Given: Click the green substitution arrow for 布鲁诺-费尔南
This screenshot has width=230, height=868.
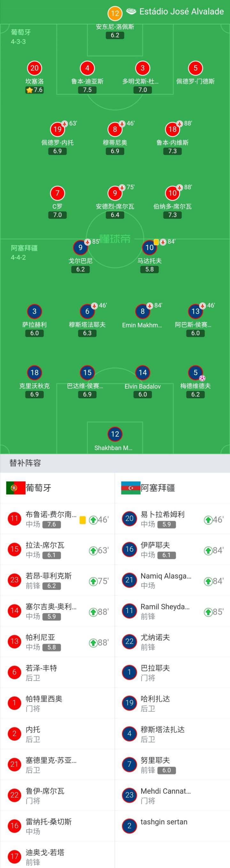Looking at the screenshot, I should (93, 520).
